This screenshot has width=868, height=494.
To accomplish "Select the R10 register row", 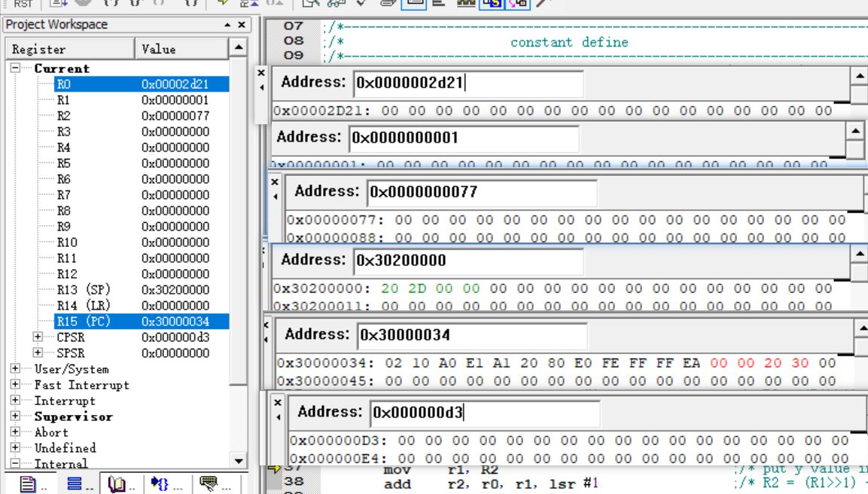I will pos(142,242).
